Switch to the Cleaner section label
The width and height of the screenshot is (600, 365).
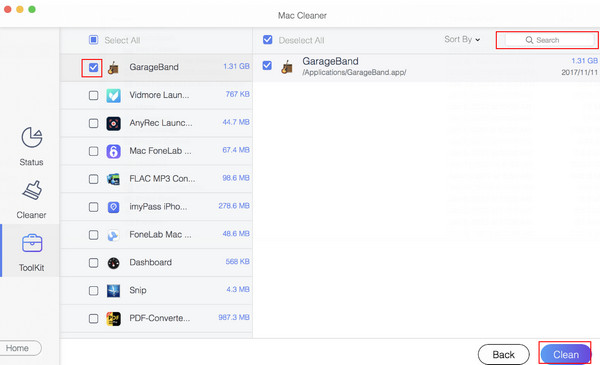[x=31, y=215]
